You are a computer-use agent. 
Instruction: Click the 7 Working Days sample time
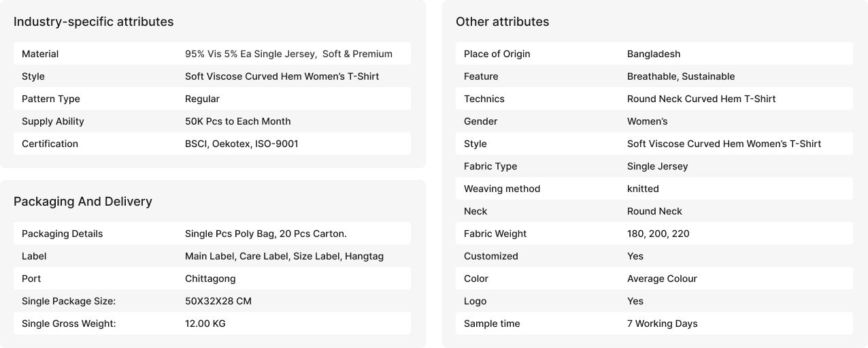pyautogui.click(x=662, y=323)
